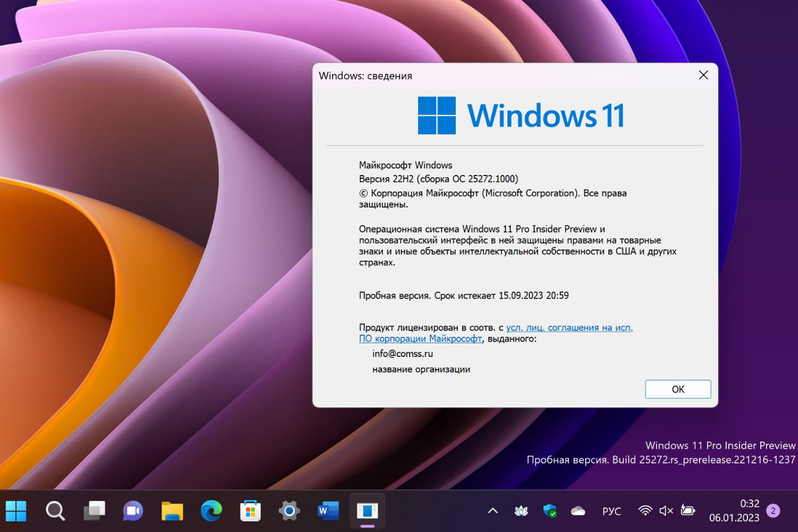The height and width of the screenshot is (532, 798).
Task: Check battery status in the tray
Action: tap(688, 511)
